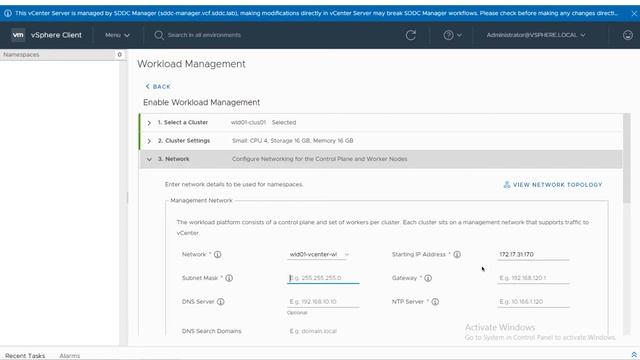Click the search magnifier icon
Image resolution: width=640 pixels, height=360 pixels.
(159, 35)
